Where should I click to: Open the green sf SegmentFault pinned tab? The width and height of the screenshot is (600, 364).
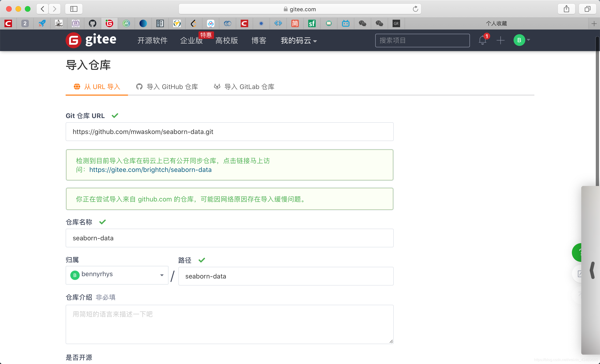click(312, 23)
